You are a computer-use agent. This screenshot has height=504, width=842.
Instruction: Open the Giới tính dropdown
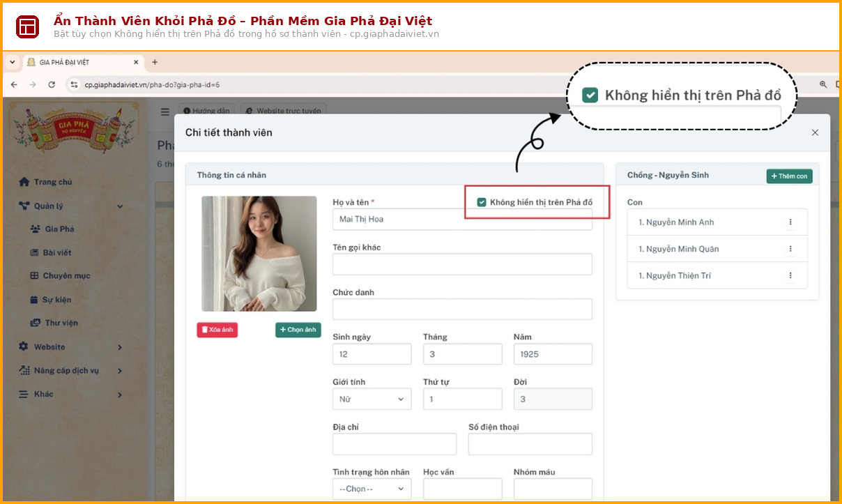coord(372,399)
